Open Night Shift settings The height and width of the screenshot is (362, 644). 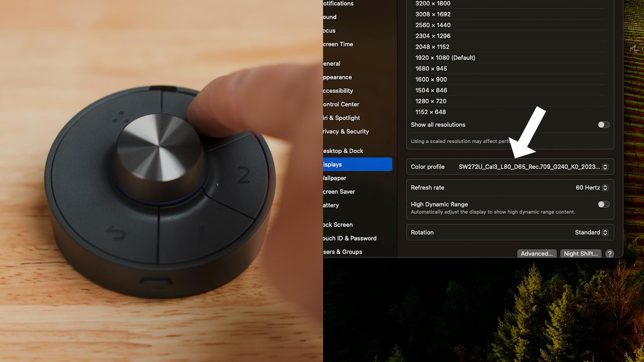(x=581, y=254)
